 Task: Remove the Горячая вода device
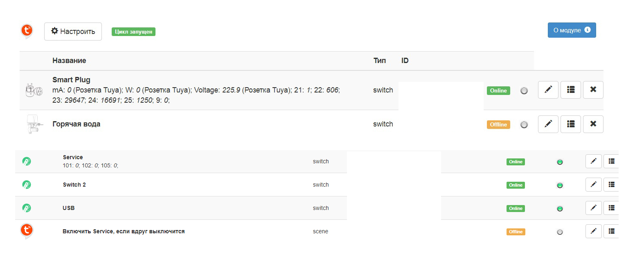point(593,124)
